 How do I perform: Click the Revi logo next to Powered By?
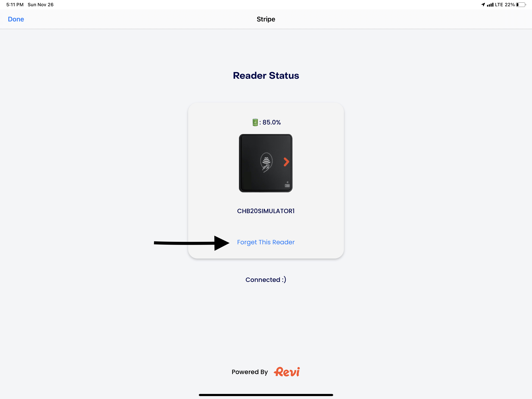tap(287, 372)
